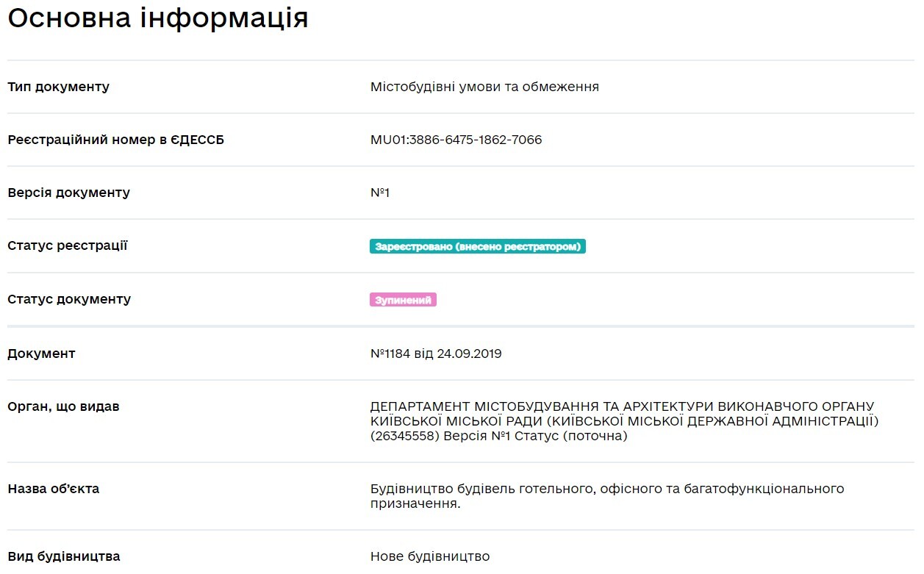Click the "Тип документу" label
Screen dimensions: 924x574
point(58,87)
